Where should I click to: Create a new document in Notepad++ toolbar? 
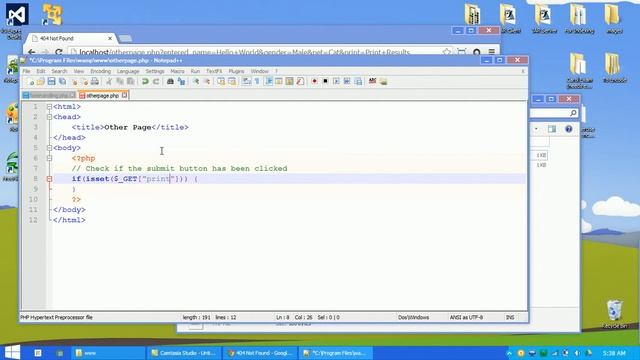[x=30, y=82]
